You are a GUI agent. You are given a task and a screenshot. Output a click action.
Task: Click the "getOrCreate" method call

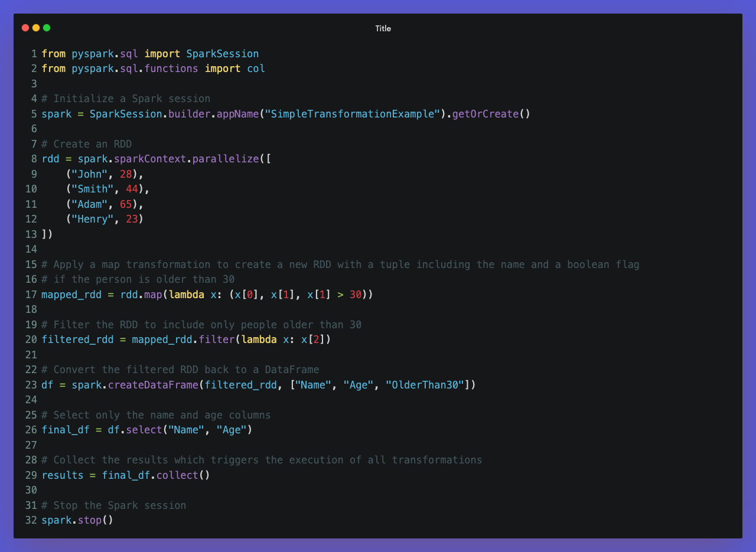coord(485,114)
